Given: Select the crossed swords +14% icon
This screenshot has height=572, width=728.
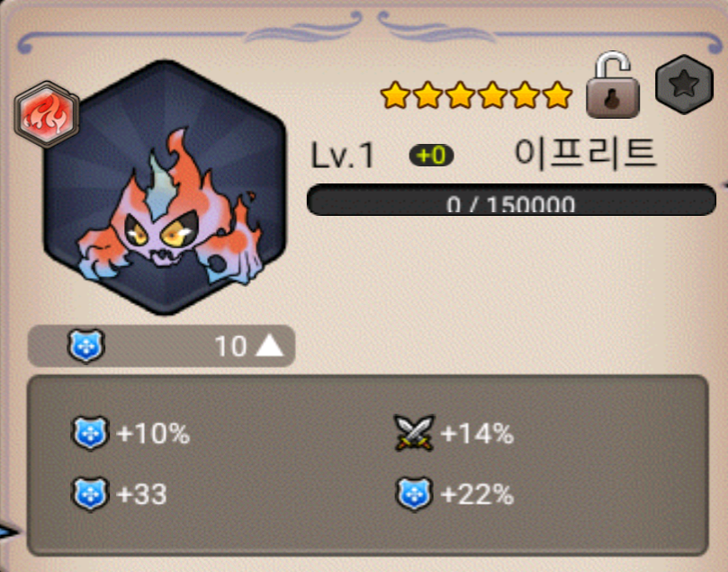Looking at the screenshot, I should coord(414,433).
